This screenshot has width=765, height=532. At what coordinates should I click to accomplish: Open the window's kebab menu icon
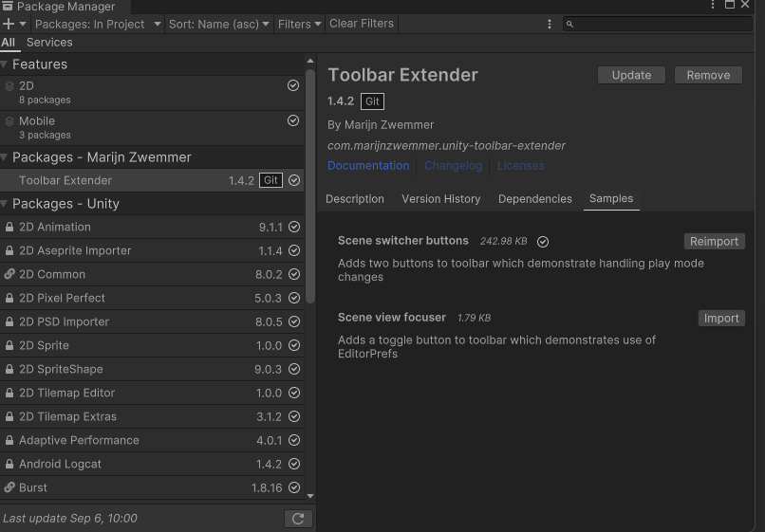[713, 5]
